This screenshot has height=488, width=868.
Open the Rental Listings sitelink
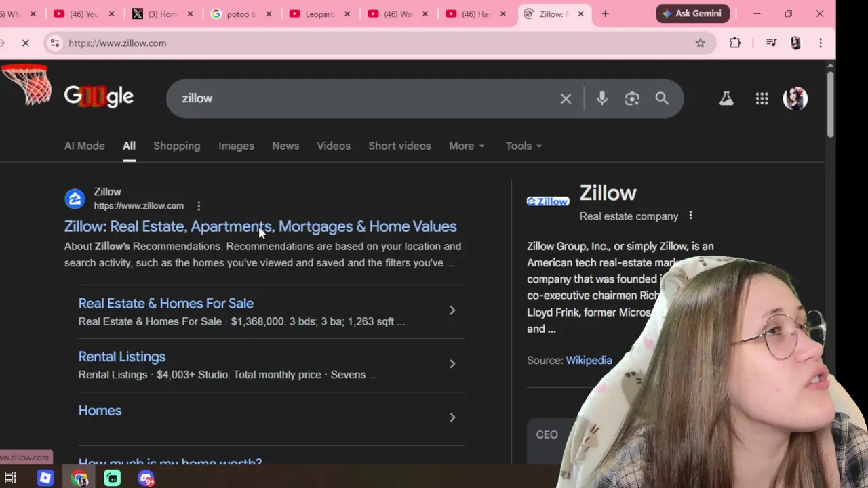(122, 357)
